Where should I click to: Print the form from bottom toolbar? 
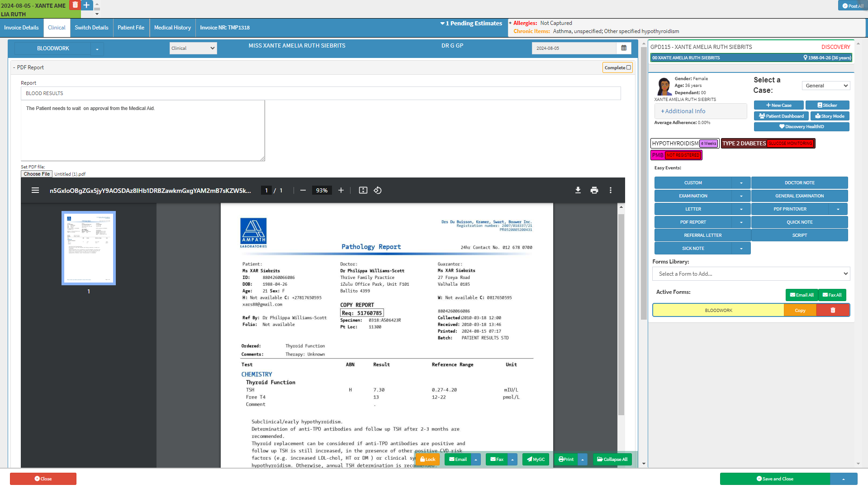(566, 459)
